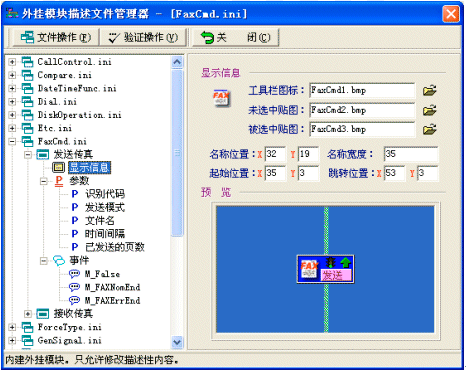466x370 pixels.
Task: Click browse folder icon for 被选中贴图
Action: 430,129
